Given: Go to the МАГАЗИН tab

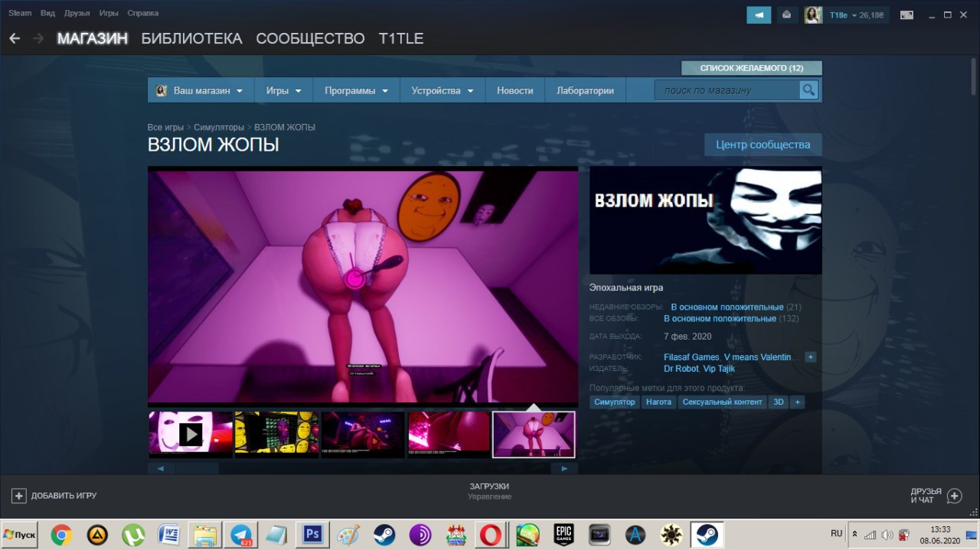Looking at the screenshot, I should (x=92, y=38).
